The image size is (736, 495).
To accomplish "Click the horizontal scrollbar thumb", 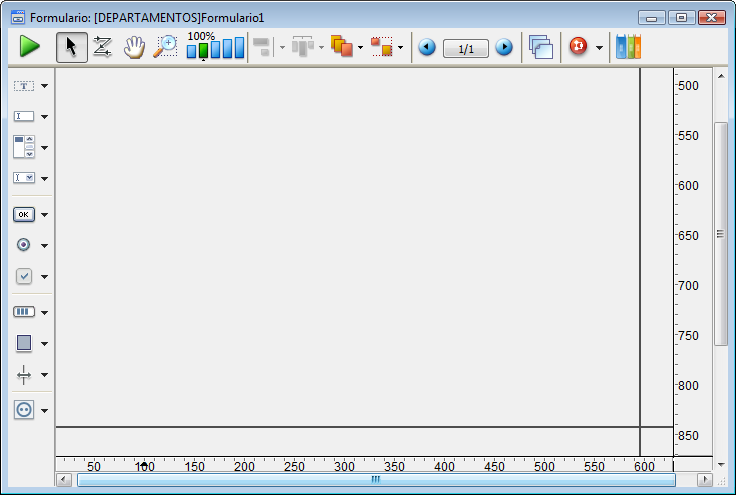I will point(375,480).
